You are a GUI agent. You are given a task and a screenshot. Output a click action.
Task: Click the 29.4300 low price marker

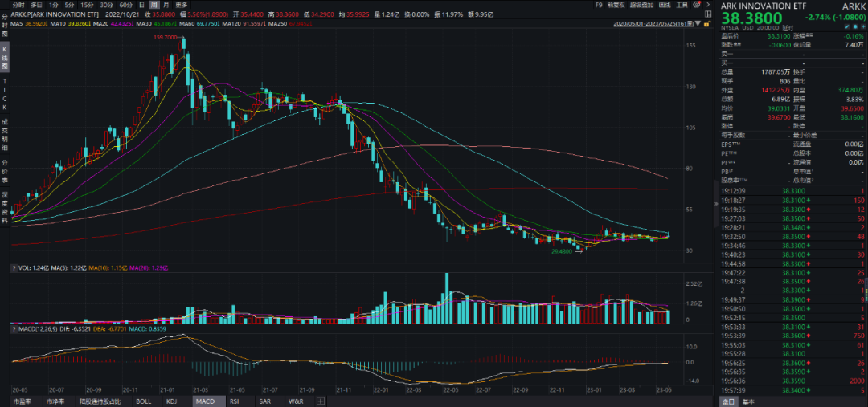(561, 251)
